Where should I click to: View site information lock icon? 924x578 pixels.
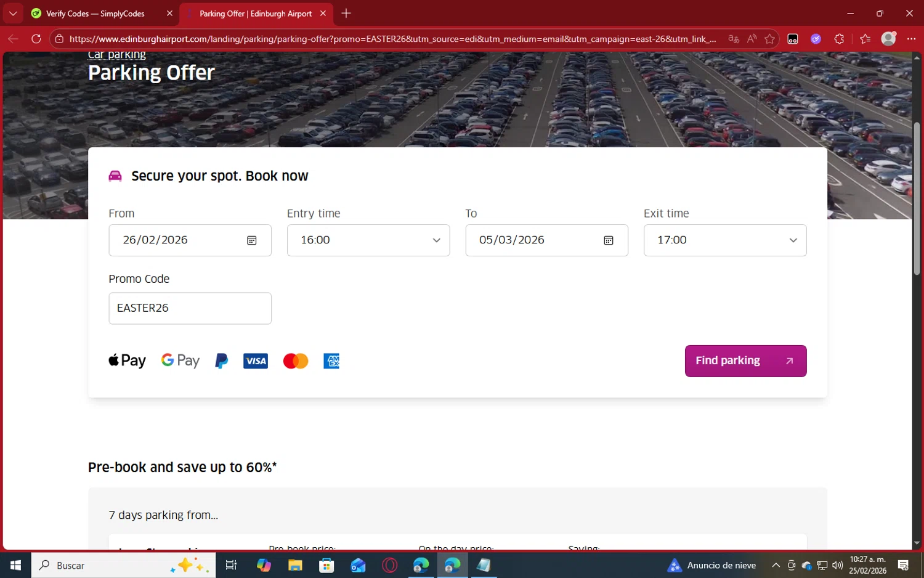60,39
